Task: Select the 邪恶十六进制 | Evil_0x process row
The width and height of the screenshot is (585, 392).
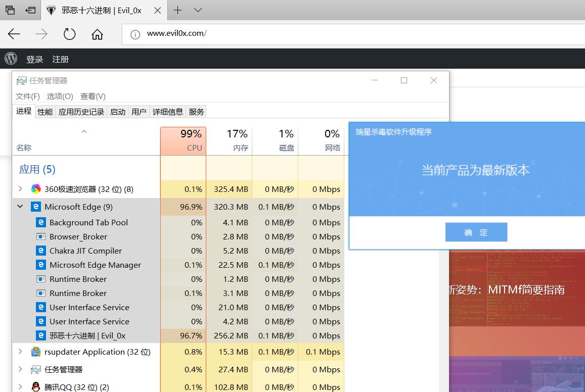Action: [178, 335]
